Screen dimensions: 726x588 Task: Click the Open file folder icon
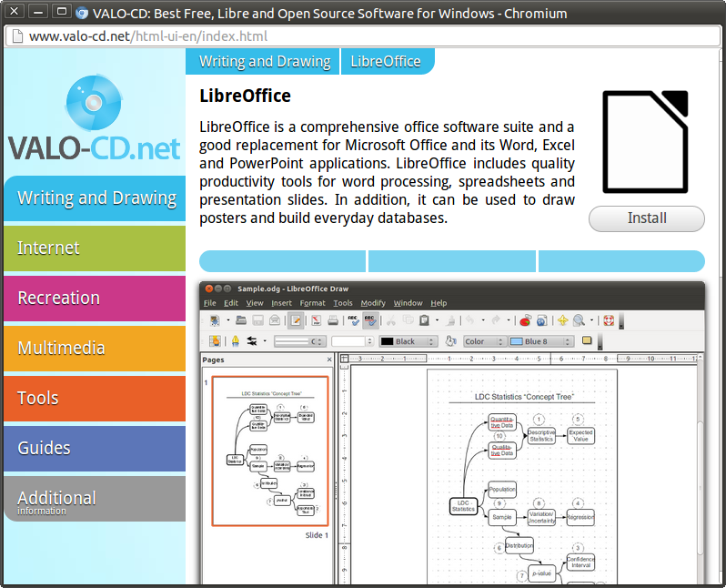coord(241,320)
